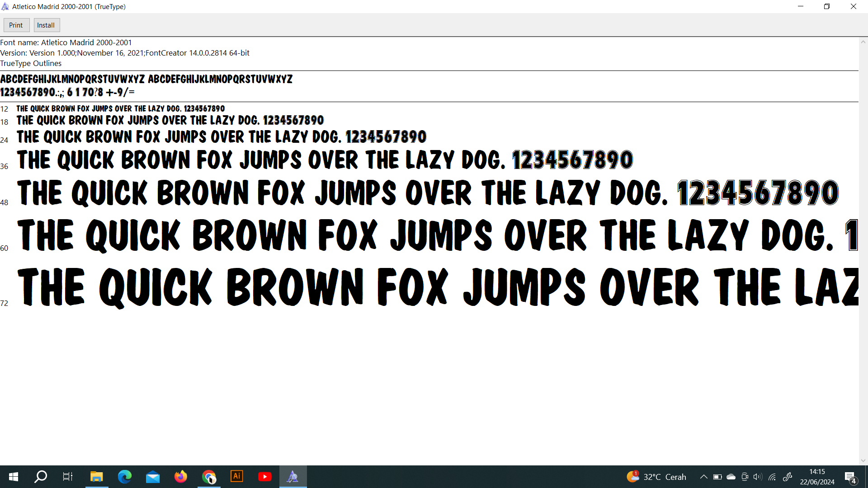868x488 pixels.
Task: Open the weather widget showing 32°C Cerah
Action: coord(656,477)
